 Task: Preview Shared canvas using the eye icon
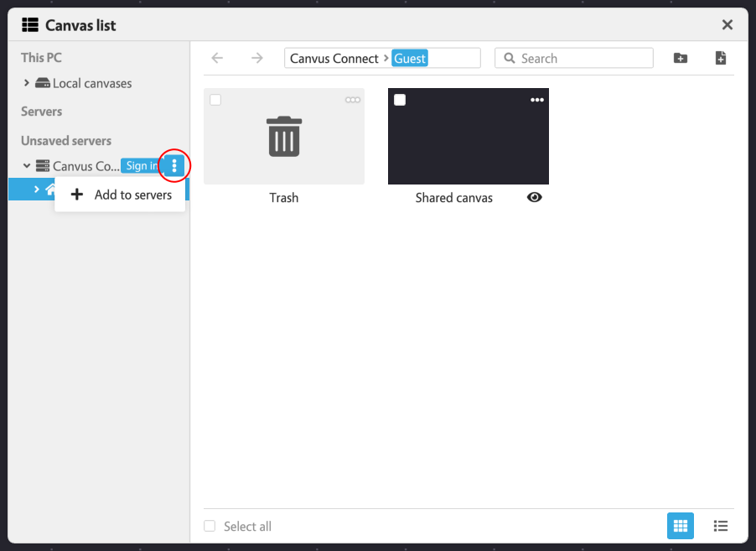point(534,197)
